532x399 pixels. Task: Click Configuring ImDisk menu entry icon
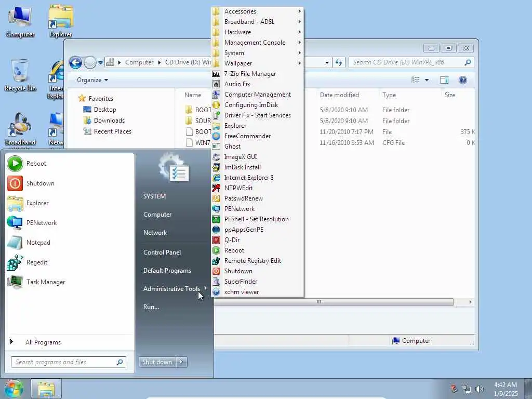coord(216,105)
